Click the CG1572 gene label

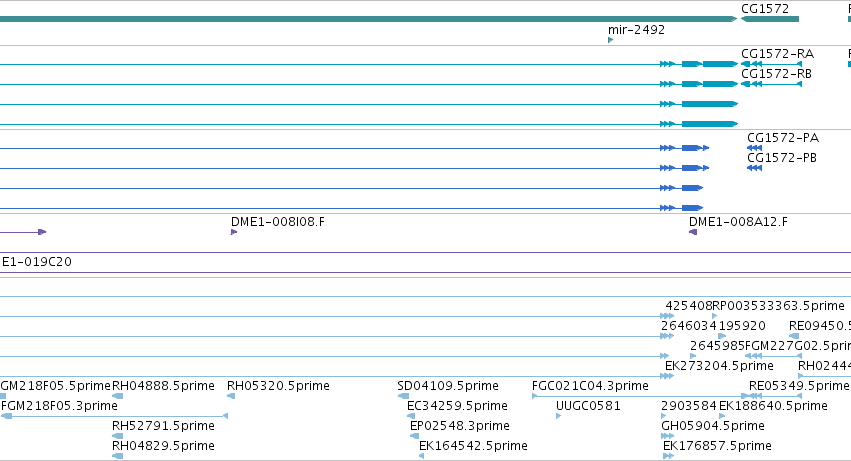click(765, 9)
